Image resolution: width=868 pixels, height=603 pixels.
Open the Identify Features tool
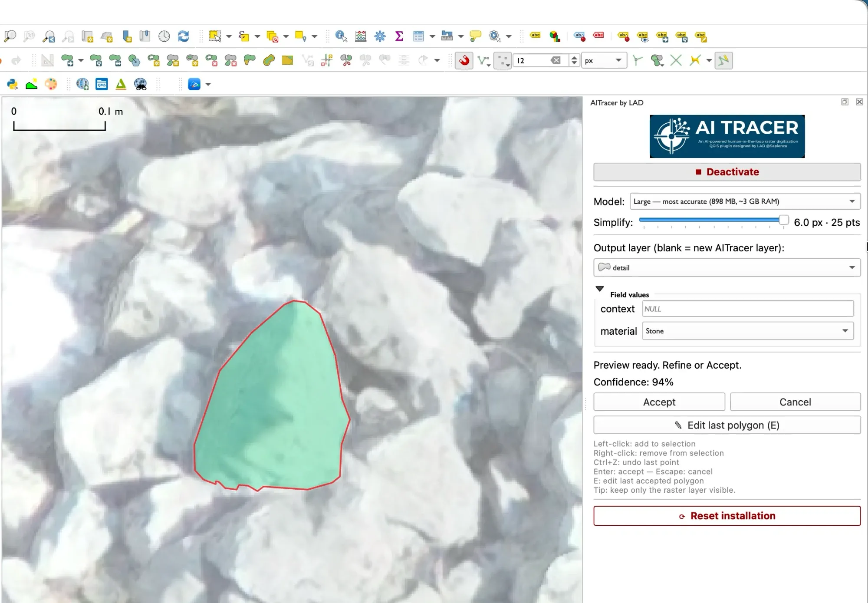click(341, 36)
